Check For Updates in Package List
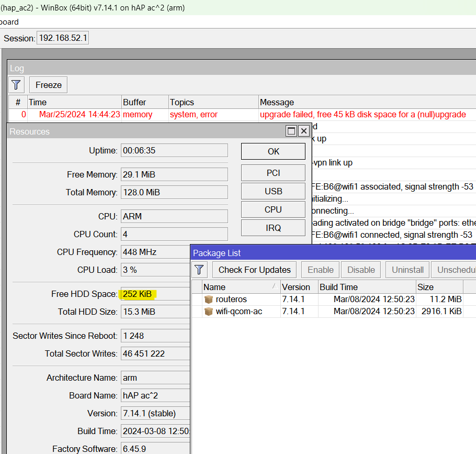The image size is (476, 454). point(254,270)
